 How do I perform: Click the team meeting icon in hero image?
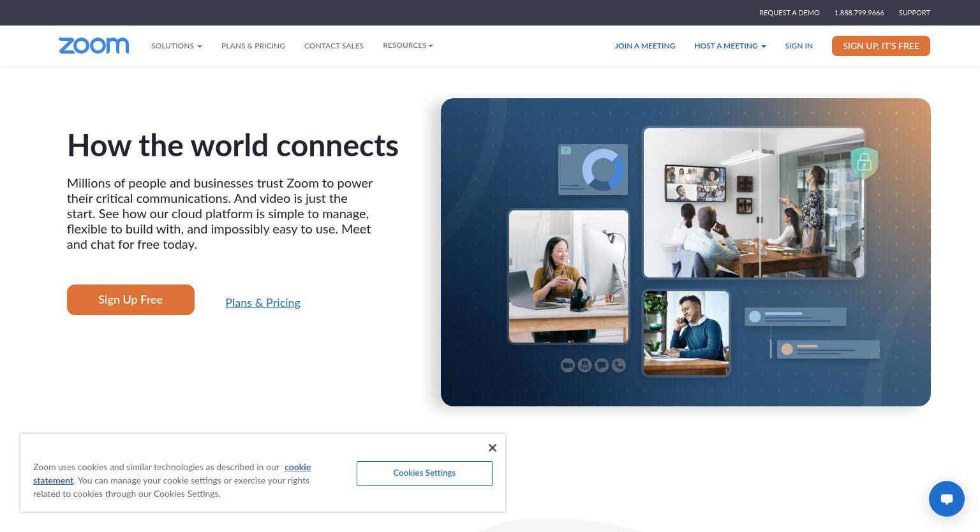(x=584, y=365)
